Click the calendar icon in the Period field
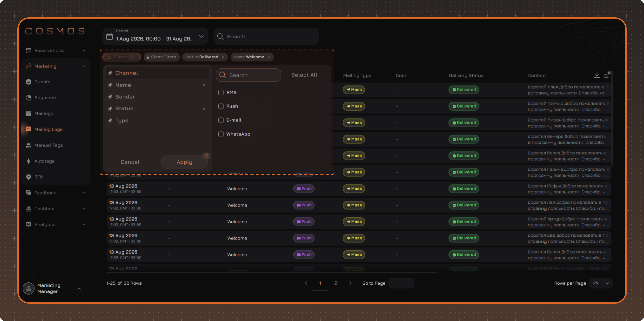Viewport: 644px width, 321px height. 109,36
